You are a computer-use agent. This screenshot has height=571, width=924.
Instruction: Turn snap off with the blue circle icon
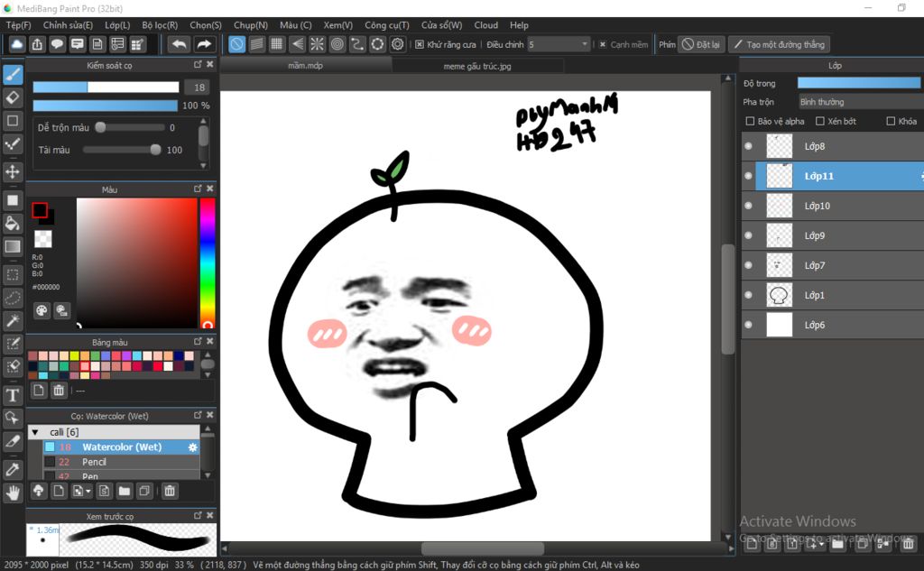(x=237, y=44)
